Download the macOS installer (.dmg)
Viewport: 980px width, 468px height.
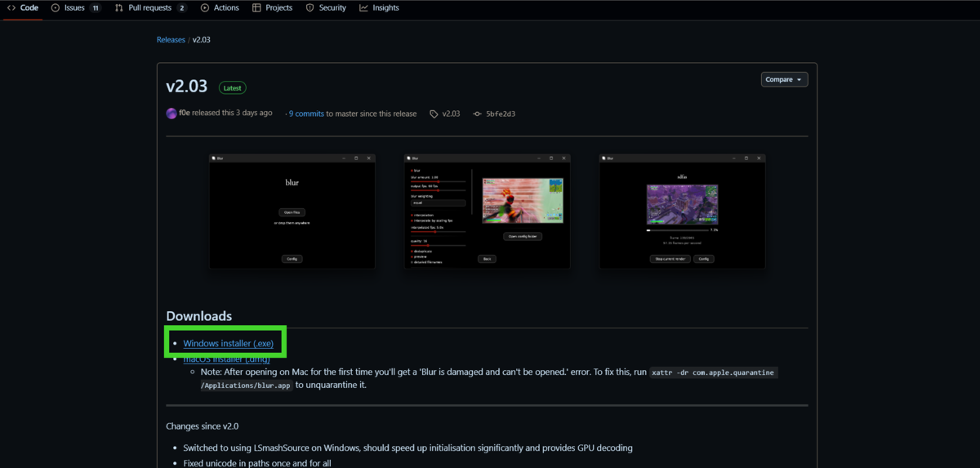[x=228, y=359]
